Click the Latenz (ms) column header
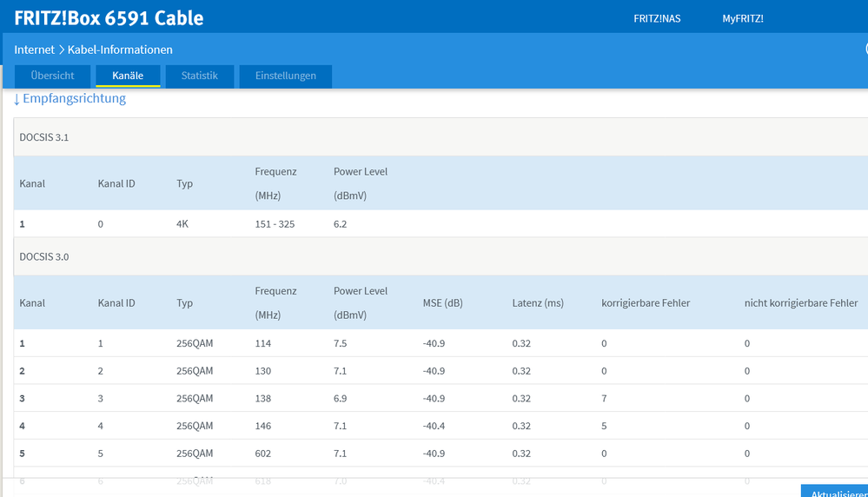Screen dimensions: 868x497 [x=538, y=303]
